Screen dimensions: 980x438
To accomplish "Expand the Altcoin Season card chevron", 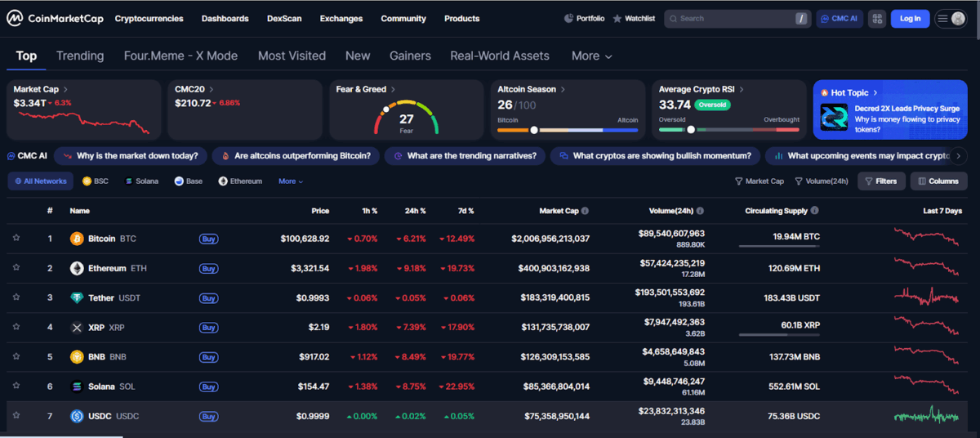I will [563, 89].
